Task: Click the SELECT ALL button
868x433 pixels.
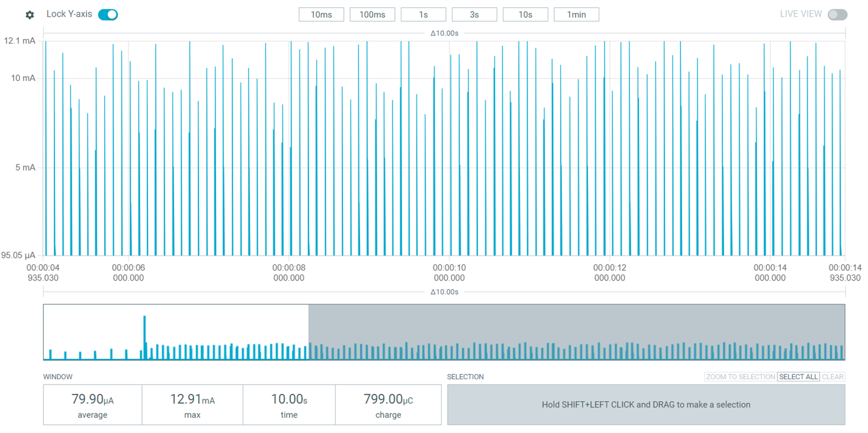Action: [x=798, y=377]
